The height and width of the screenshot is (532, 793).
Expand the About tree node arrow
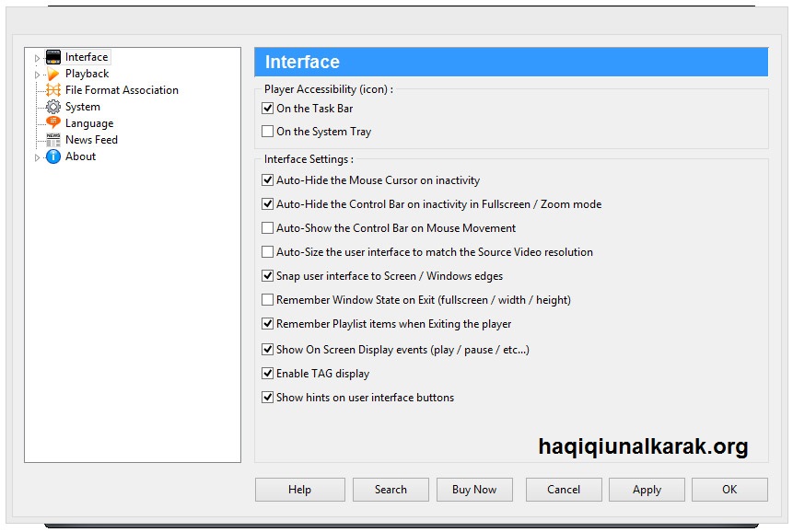(x=37, y=157)
